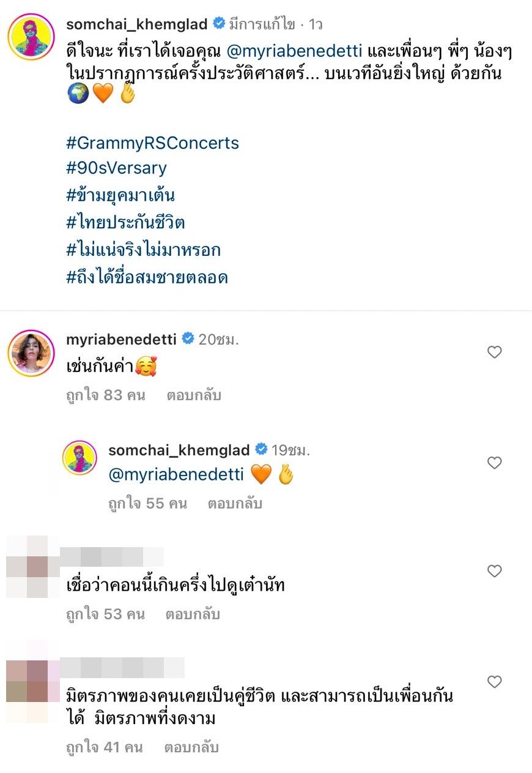532x773 pixels.
Task: Open the #90sVersary hashtag
Action: 116,168
